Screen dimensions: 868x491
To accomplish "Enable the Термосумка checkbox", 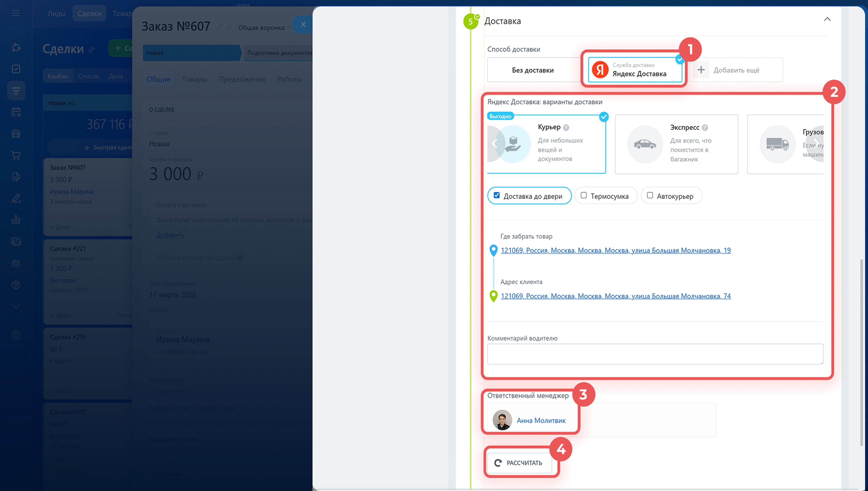I will tap(583, 195).
